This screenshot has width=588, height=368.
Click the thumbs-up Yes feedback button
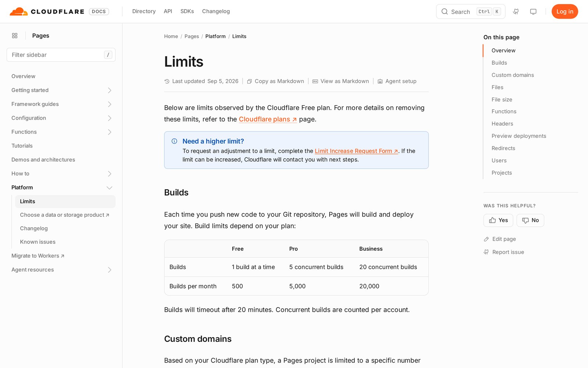[498, 220]
